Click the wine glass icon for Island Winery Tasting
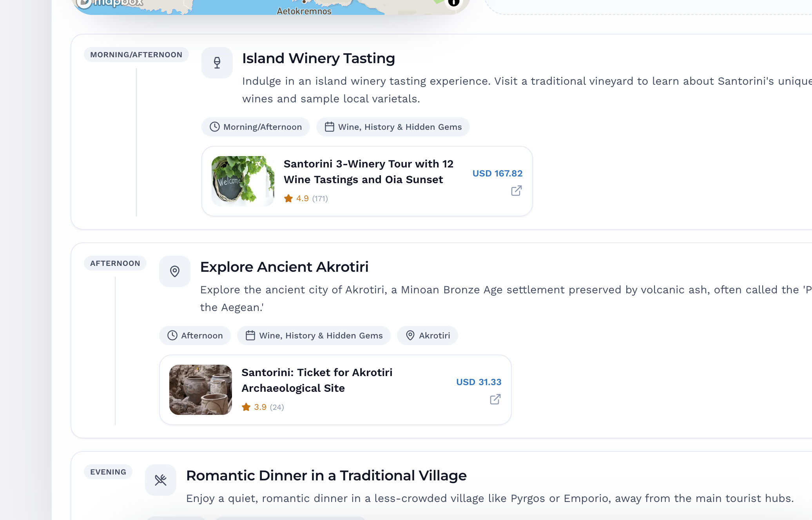Viewport: 812px width, 520px height. click(217, 63)
